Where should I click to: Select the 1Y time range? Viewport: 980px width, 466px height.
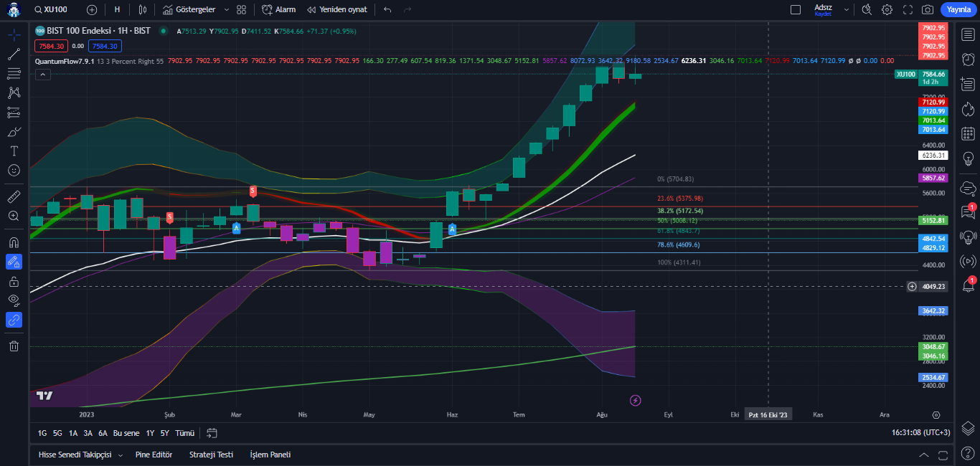[150, 433]
